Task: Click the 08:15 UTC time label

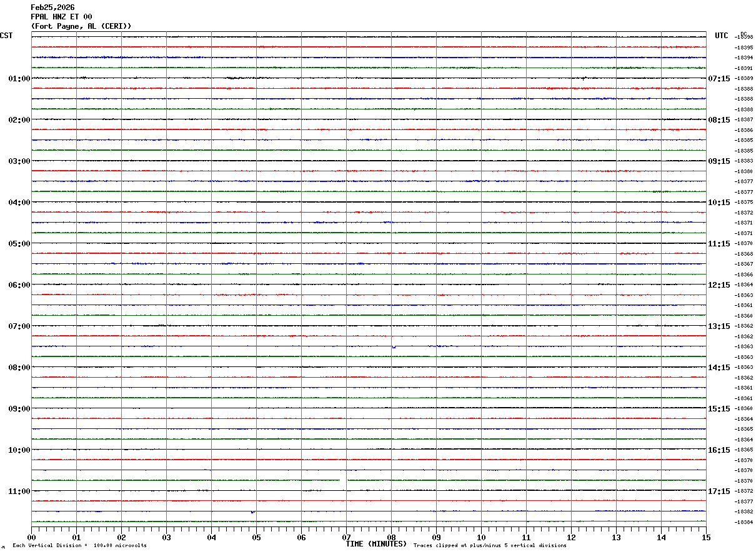Action: 719,120
